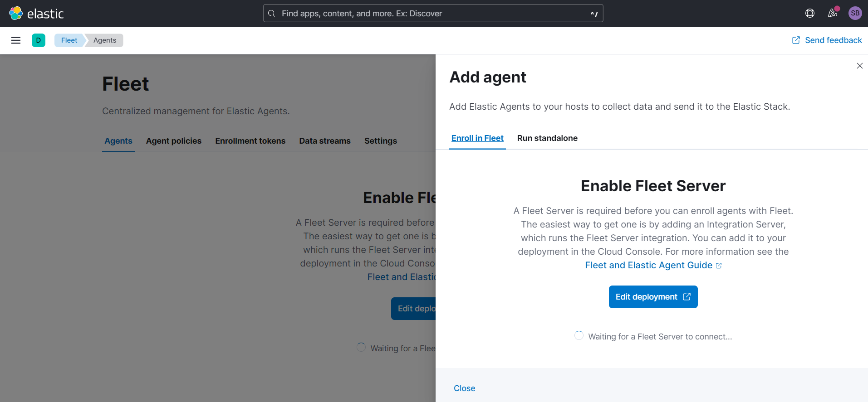Open the hamburger navigation menu
The width and height of the screenshot is (868, 402).
(16, 40)
